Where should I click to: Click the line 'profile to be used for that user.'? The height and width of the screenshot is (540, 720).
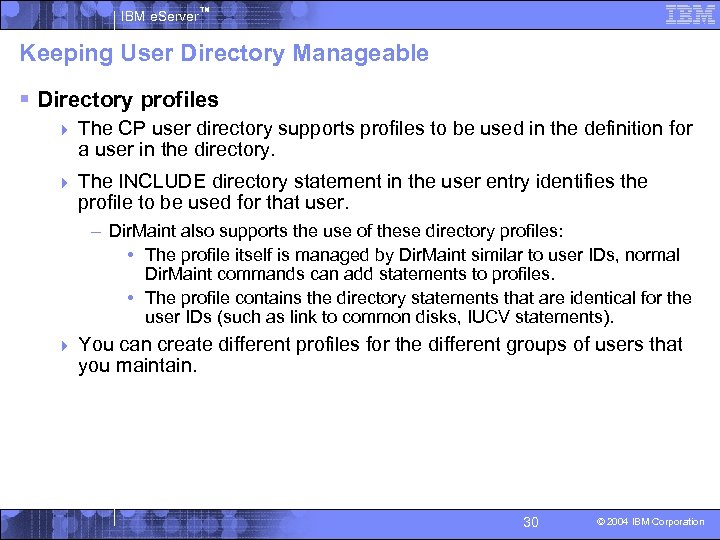[214, 202]
